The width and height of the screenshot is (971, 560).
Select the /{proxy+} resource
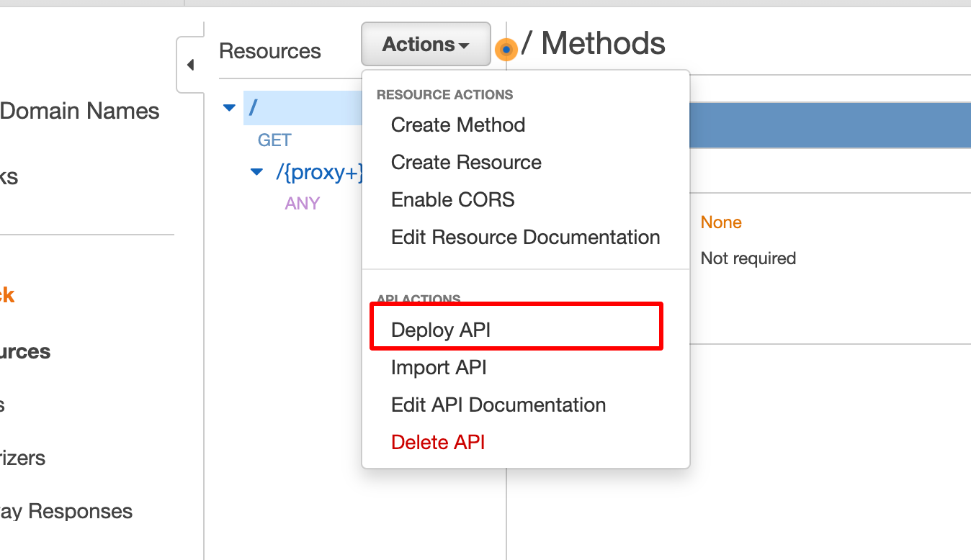[x=319, y=173]
